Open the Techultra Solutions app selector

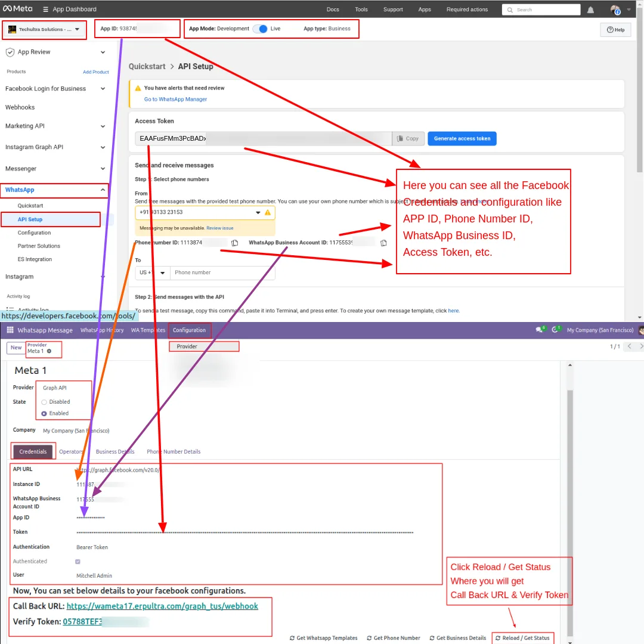coord(44,30)
